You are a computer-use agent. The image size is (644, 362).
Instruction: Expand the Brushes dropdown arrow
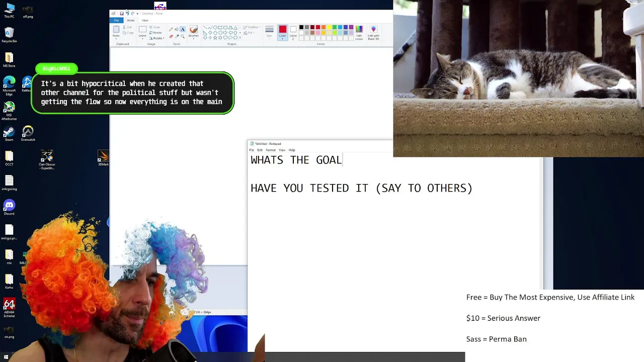(x=194, y=39)
